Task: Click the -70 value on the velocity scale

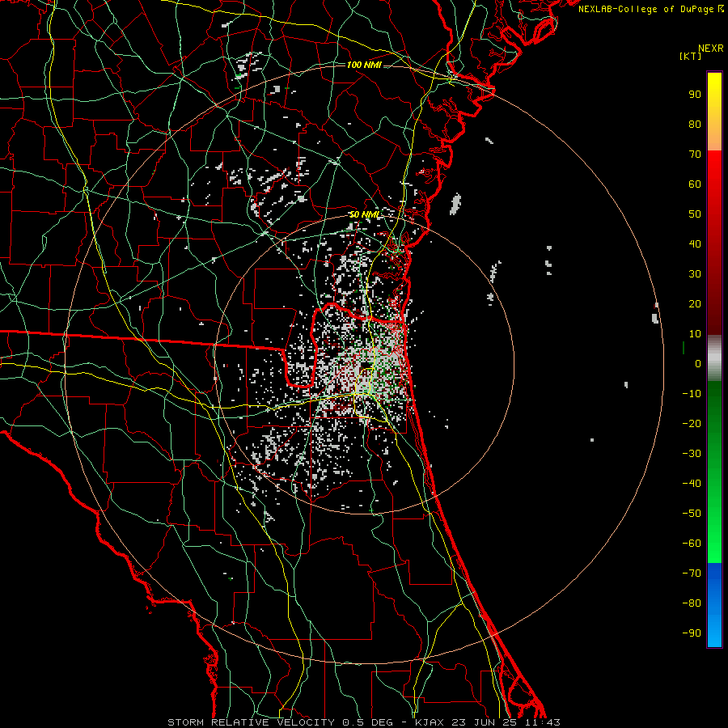Action: point(692,574)
